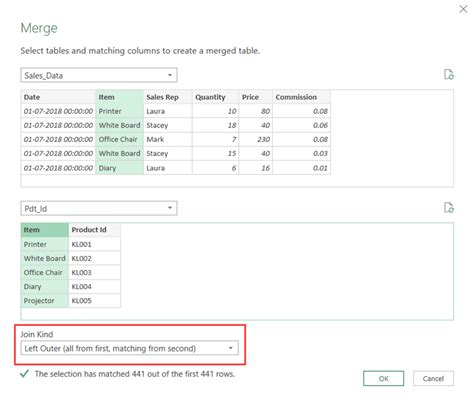Select the Date column header
The height and width of the screenshot is (406, 474).
click(x=58, y=97)
